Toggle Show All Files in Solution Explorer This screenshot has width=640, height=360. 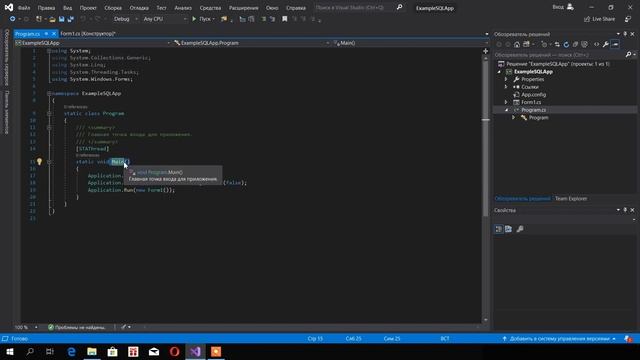pyautogui.click(x=584, y=44)
